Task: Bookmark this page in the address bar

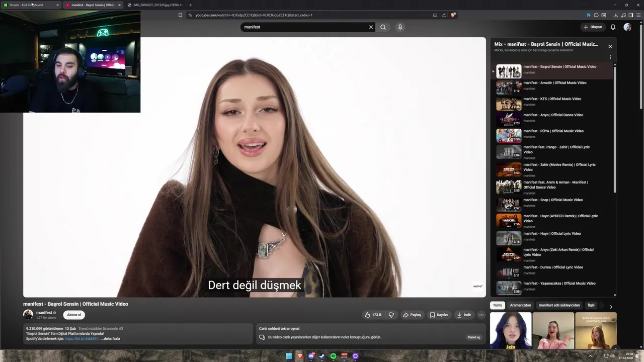Action: 180,15
